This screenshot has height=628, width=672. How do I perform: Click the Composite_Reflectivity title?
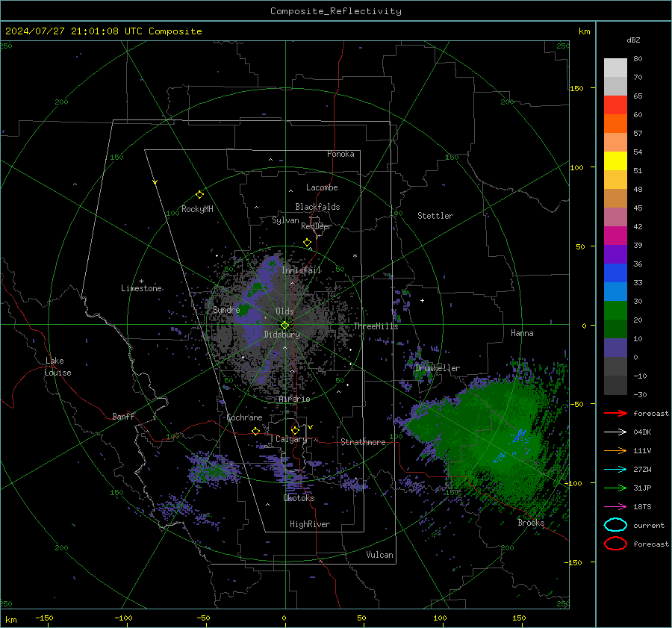335,11
